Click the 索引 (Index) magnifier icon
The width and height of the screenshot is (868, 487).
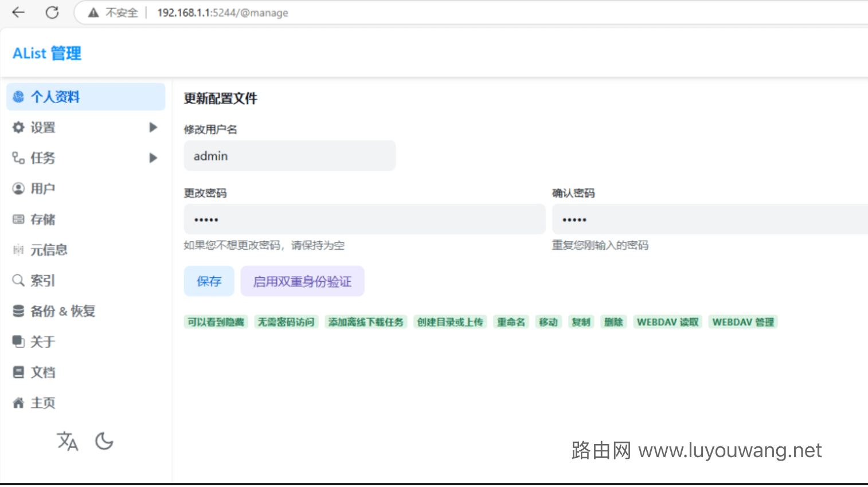(18, 280)
